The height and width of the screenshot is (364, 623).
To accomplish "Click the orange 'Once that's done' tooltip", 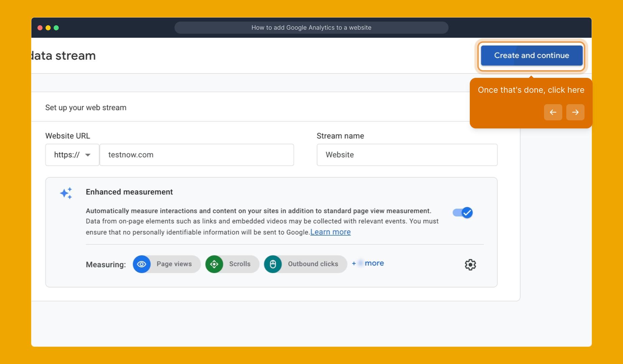I will coord(531,90).
